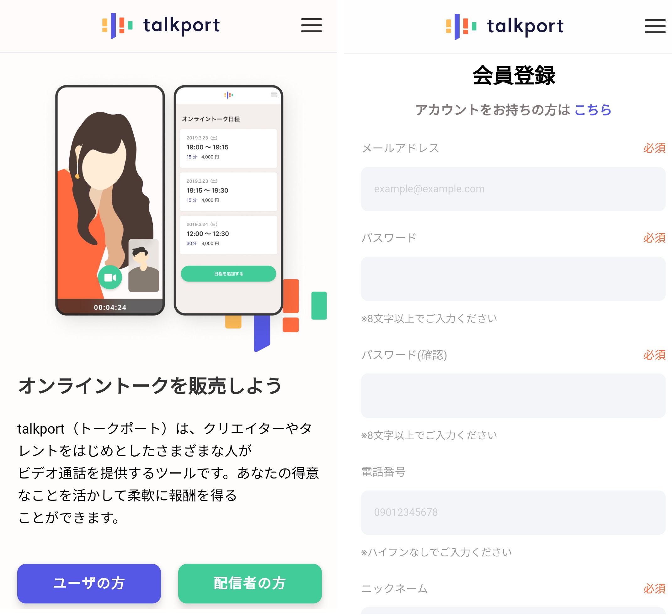Image resolution: width=672 pixels, height=616 pixels.
Task: Tap the 日程を追加する button in mockup
Action: [x=228, y=274]
